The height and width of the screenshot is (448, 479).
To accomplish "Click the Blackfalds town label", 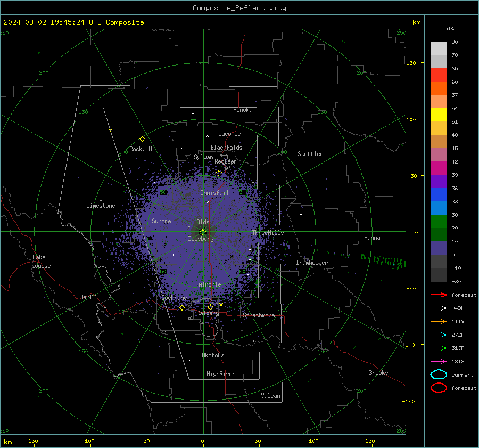I will click(x=226, y=148).
